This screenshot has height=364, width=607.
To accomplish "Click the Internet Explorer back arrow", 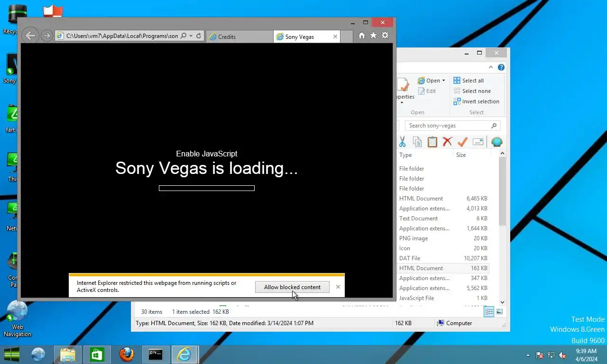I will pos(30,36).
